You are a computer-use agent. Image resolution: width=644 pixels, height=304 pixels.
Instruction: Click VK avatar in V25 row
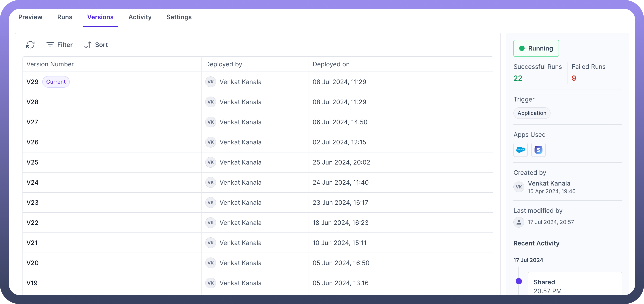pyautogui.click(x=210, y=162)
